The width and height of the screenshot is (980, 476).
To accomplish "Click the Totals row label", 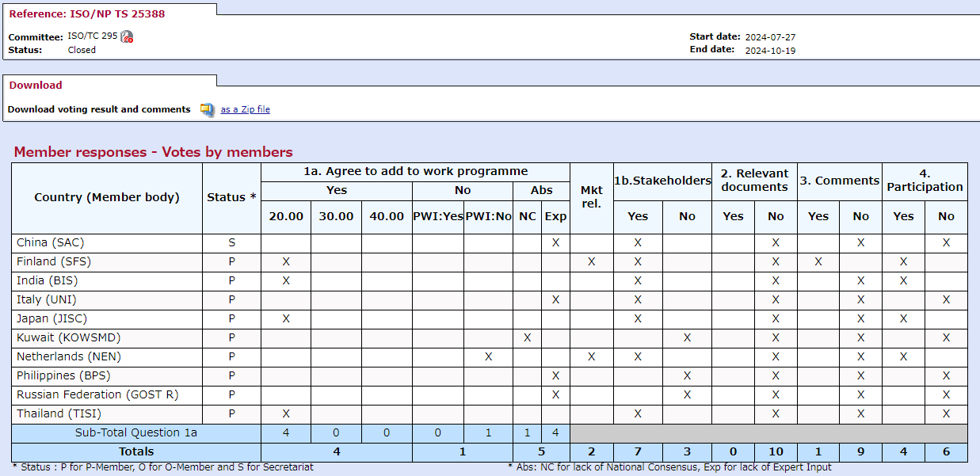I will click(136, 451).
